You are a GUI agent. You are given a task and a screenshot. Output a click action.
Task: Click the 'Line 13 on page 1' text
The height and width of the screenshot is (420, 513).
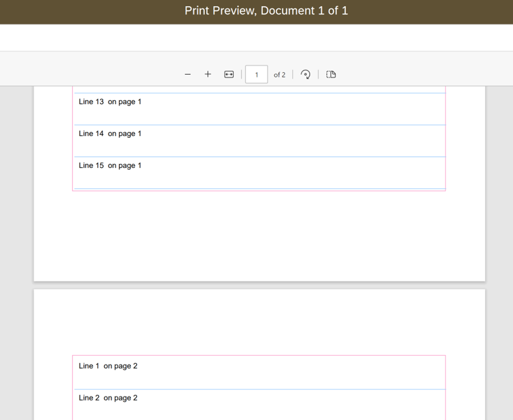(x=110, y=101)
